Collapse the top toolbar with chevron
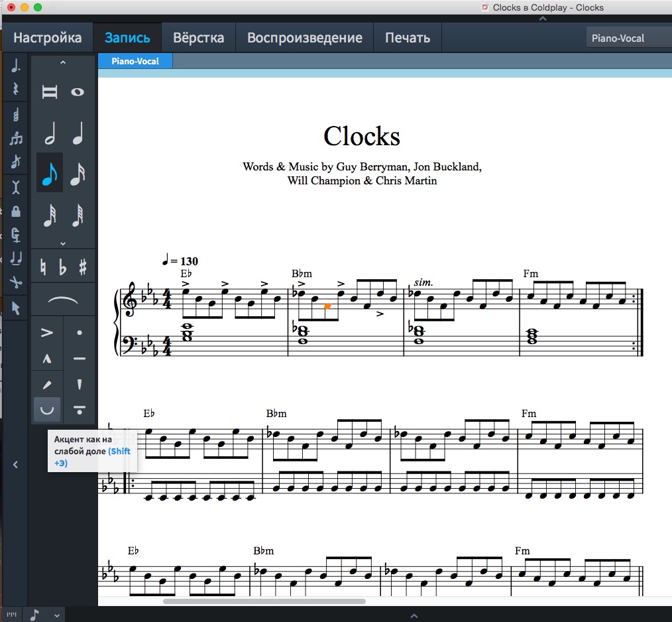Image resolution: width=672 pixels, height=622 pixels. [x=543, y=19]
